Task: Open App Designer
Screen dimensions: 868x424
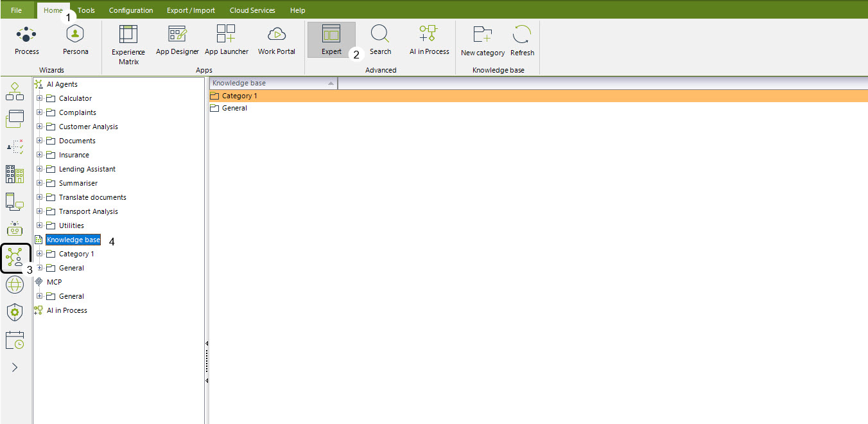Action: click(177, 40)
